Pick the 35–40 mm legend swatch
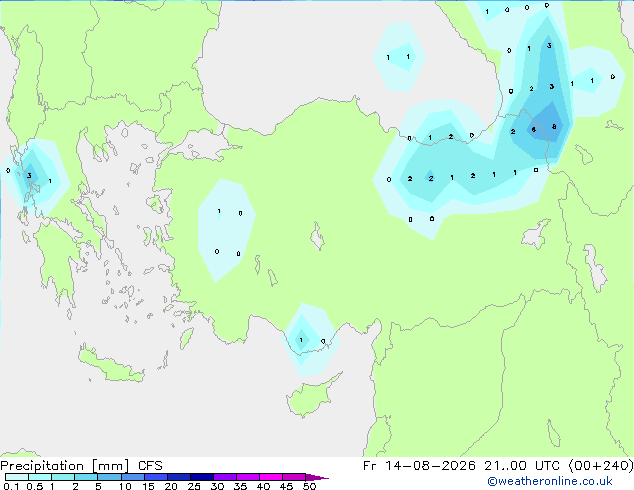The image size is (634, 490). pos(248,477)
